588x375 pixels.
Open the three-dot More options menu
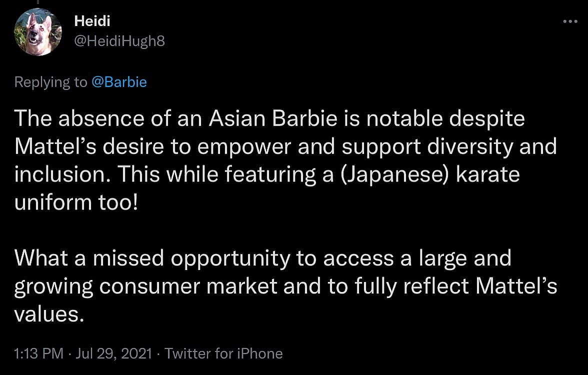pyautogui.click(x=569, y=21)
